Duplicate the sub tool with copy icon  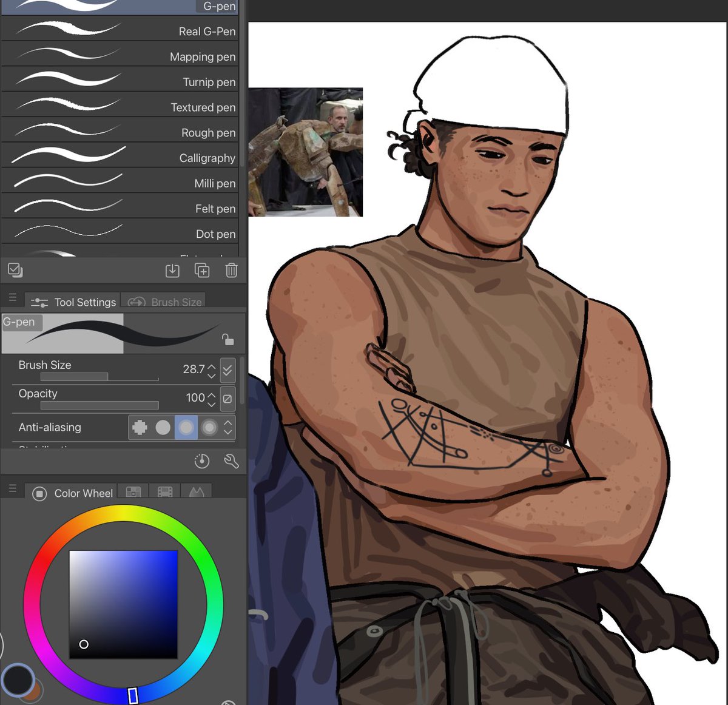tap(202, 271)
